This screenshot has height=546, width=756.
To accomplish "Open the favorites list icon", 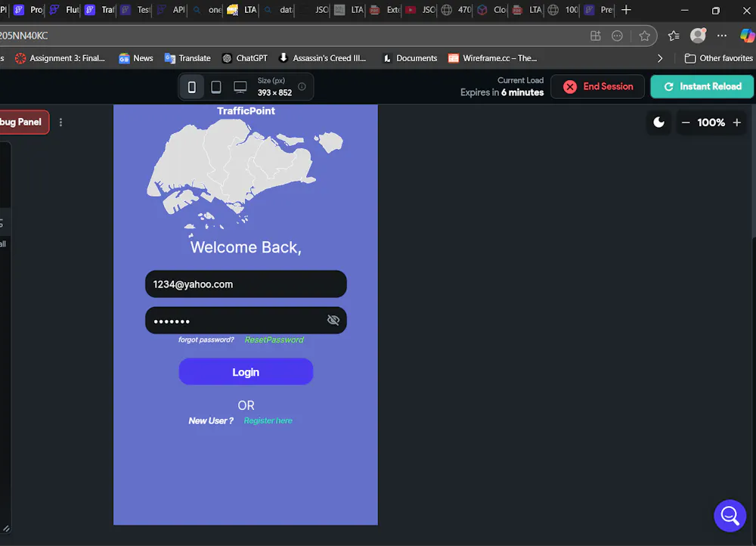I will coord(674,36).
